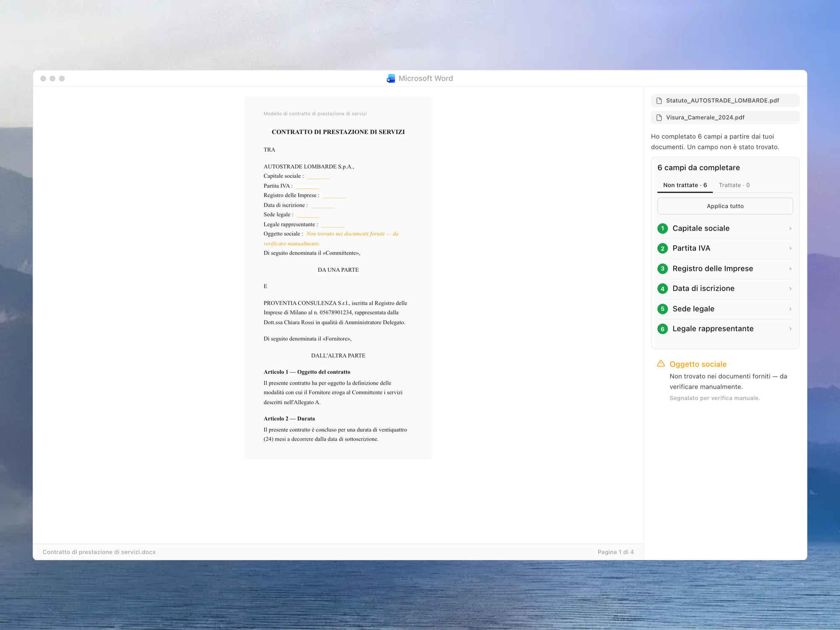Expand the Sede legale row chevron
This screenshot has width=840, height=630.
pyautogui.click(x=790, y=309)
